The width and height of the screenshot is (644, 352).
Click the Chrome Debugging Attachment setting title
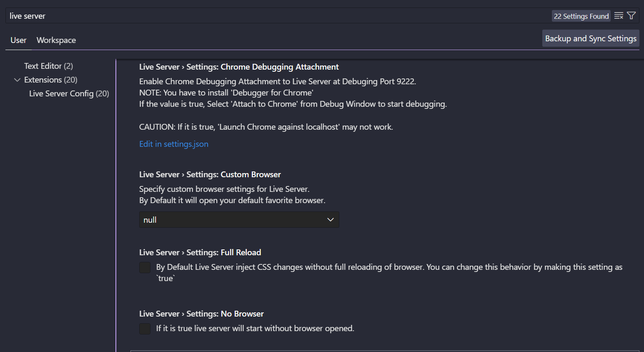239,67
